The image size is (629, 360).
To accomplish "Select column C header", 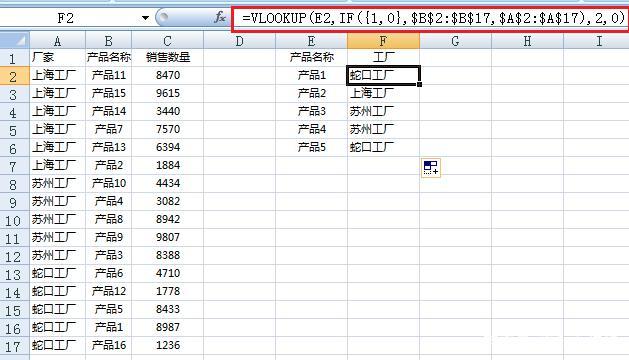I will tap(168, 41).
